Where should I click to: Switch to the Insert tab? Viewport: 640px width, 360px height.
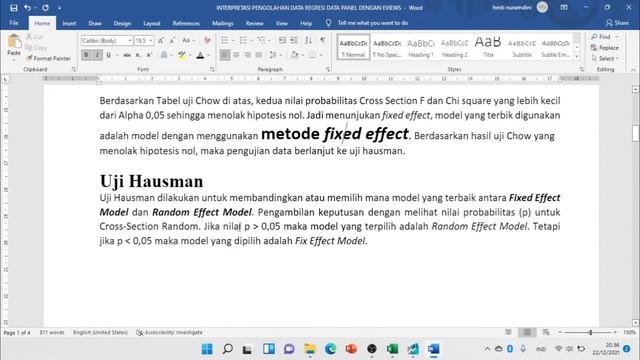click(x=69, y=23)
